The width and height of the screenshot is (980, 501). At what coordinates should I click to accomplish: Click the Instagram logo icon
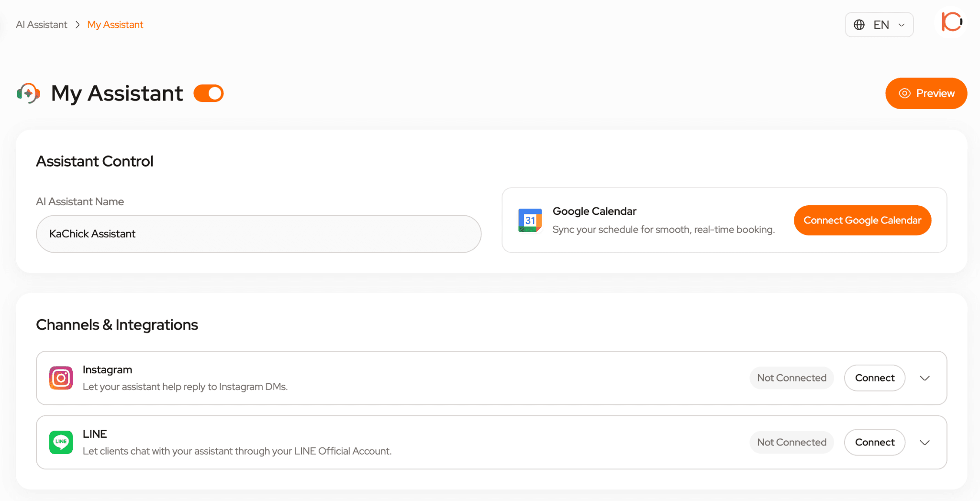61,378
